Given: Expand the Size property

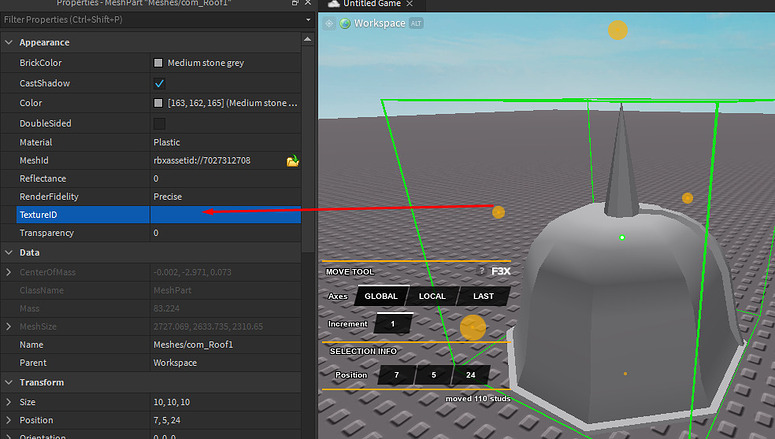Looking at the screenshot, I should (8, 402).
